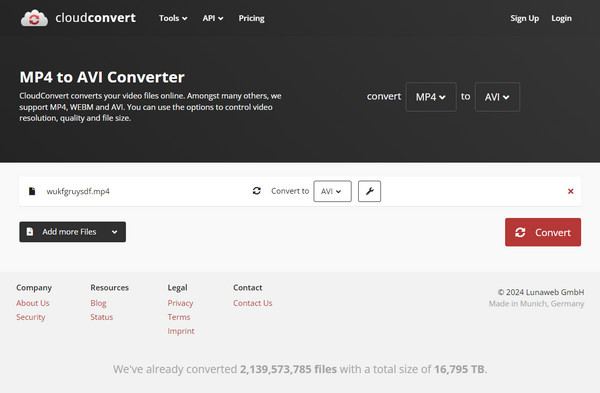Open the Privacy link
This screenshot has height=393, width=600.
click(180, 303)
